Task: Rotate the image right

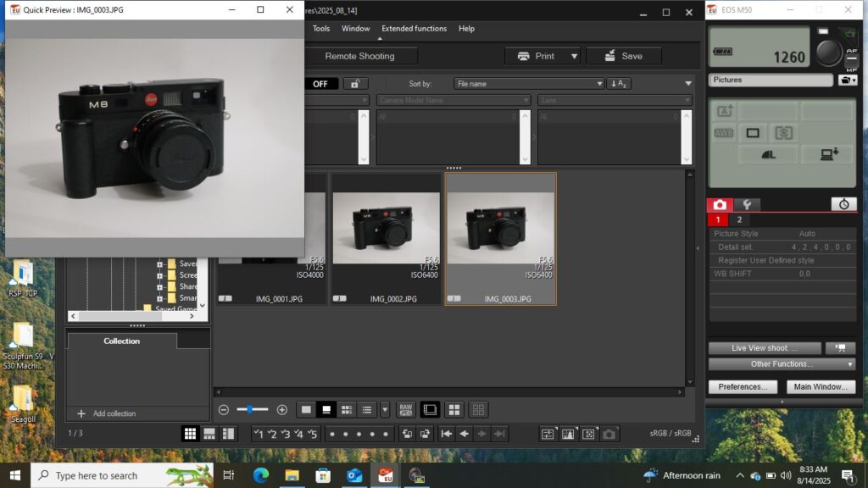Action: tap(425, 435)
